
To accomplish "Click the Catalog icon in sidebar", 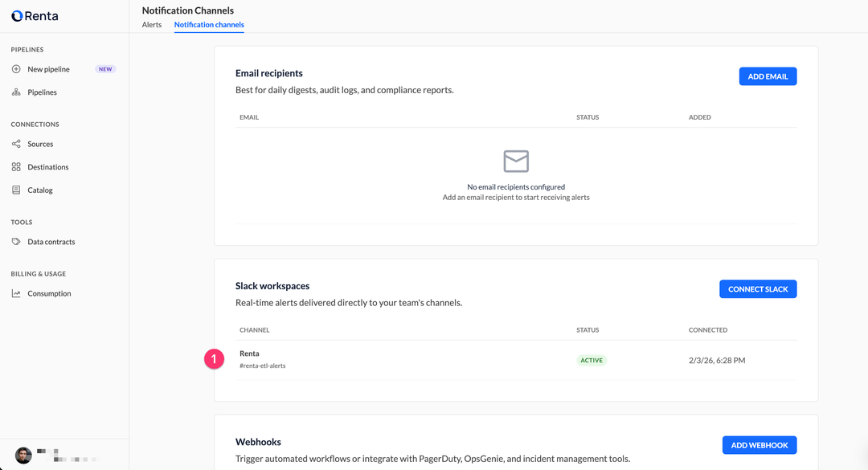I will pos(16,190).
